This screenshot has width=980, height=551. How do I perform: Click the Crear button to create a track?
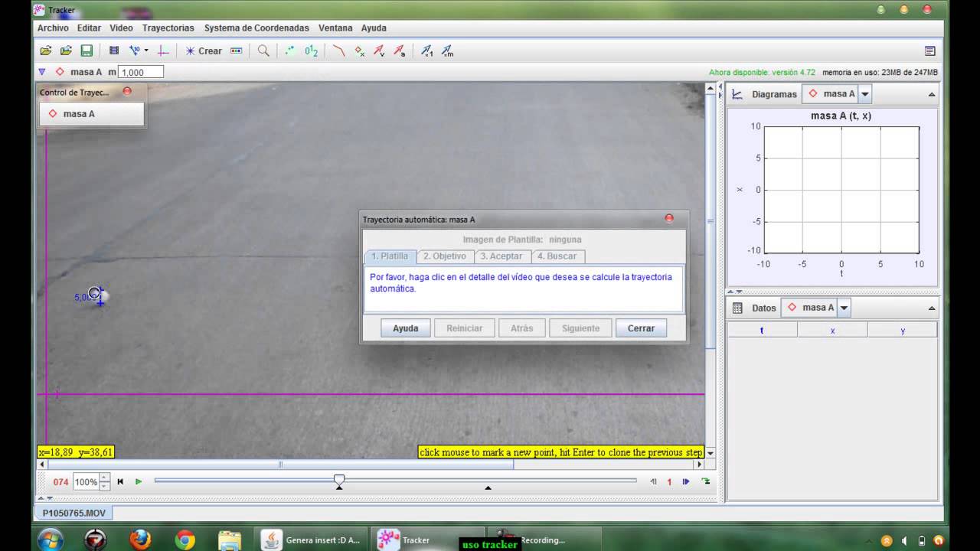pos(203,51)
